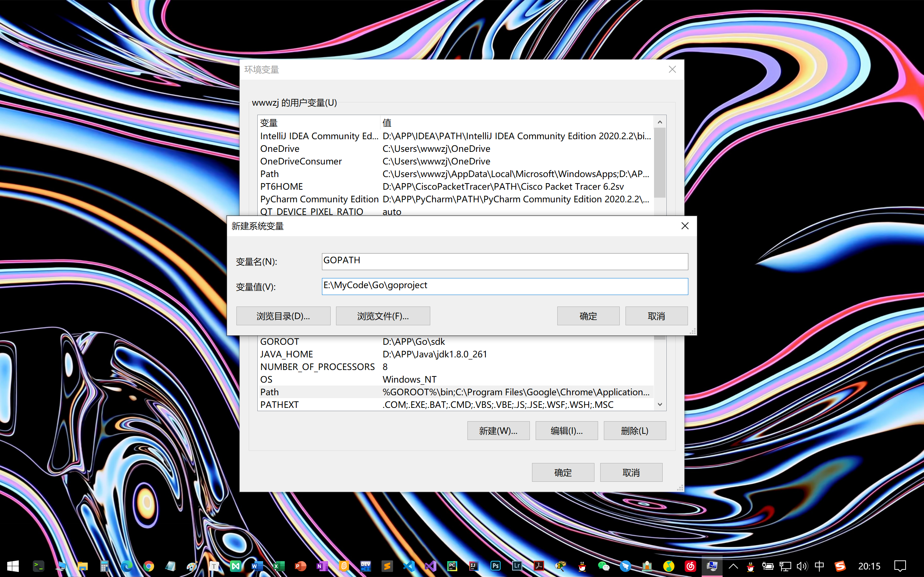
Task: Open Sublime Text taskbar icon
Action: 387,566
